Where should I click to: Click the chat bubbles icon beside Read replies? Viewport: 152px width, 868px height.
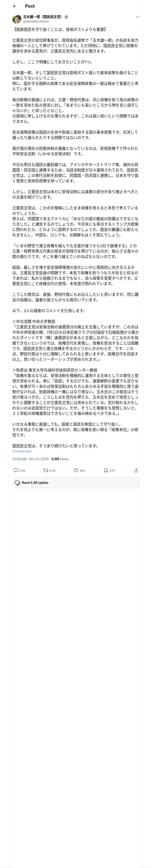pyautogui.click(x=18, y=483)
